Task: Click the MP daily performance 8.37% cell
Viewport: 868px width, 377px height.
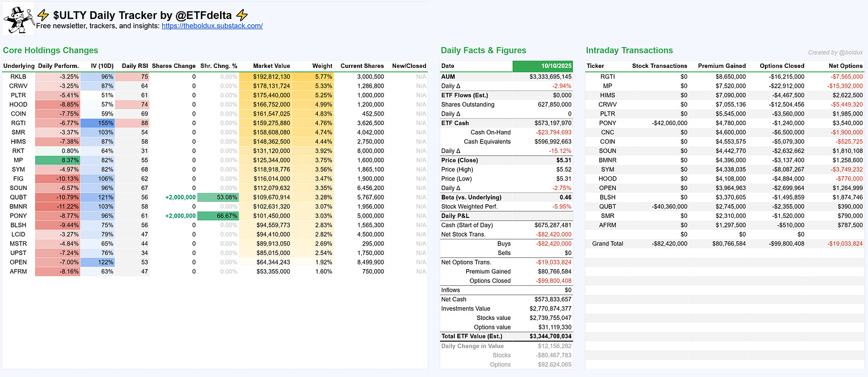Action: click(x=58, y=160)
